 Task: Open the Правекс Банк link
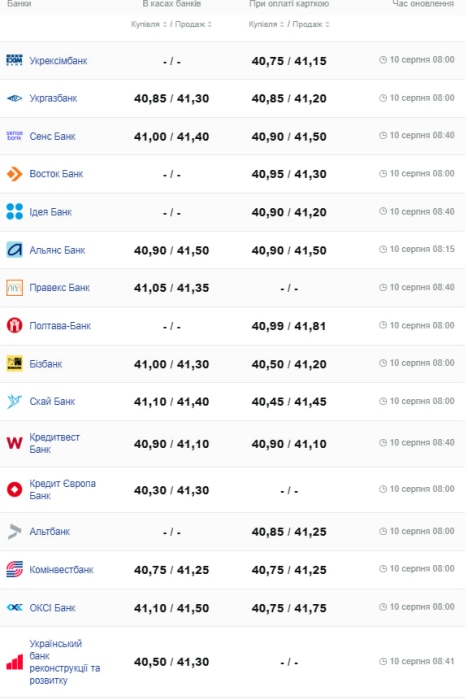[x=59, y=288]
